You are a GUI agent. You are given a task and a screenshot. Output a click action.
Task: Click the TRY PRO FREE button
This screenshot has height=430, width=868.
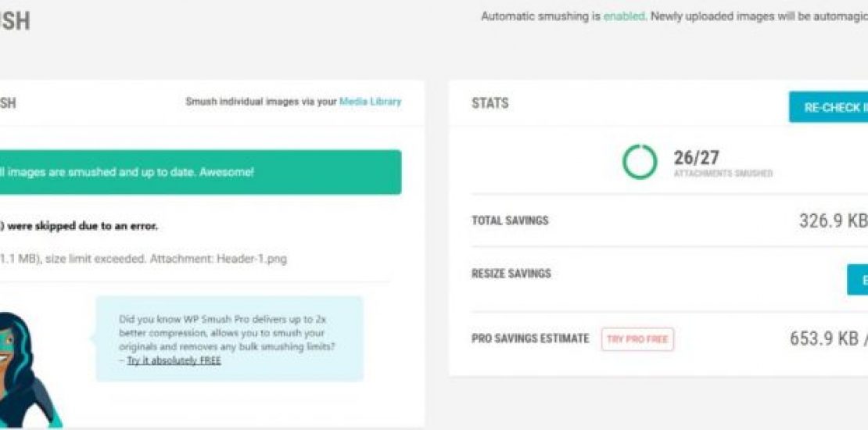click(x=637, y=339)
